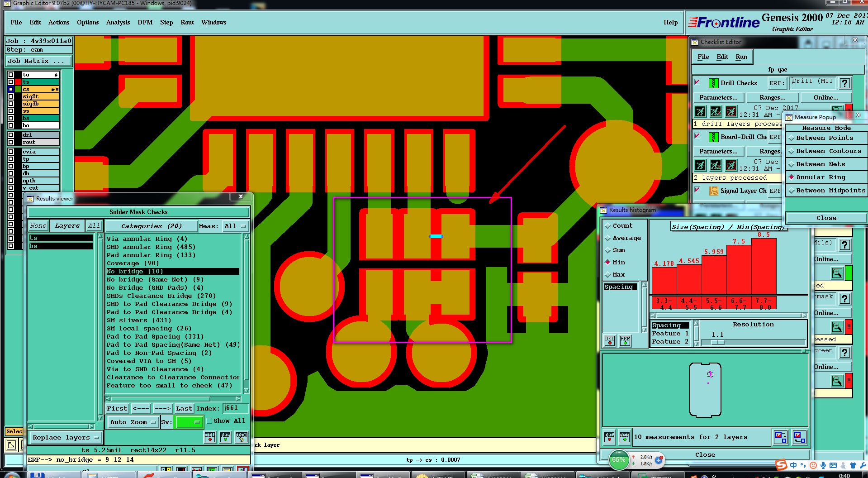This screenshot has height=478, width=868.
Task: Open Actions menu
Action: 59,23
